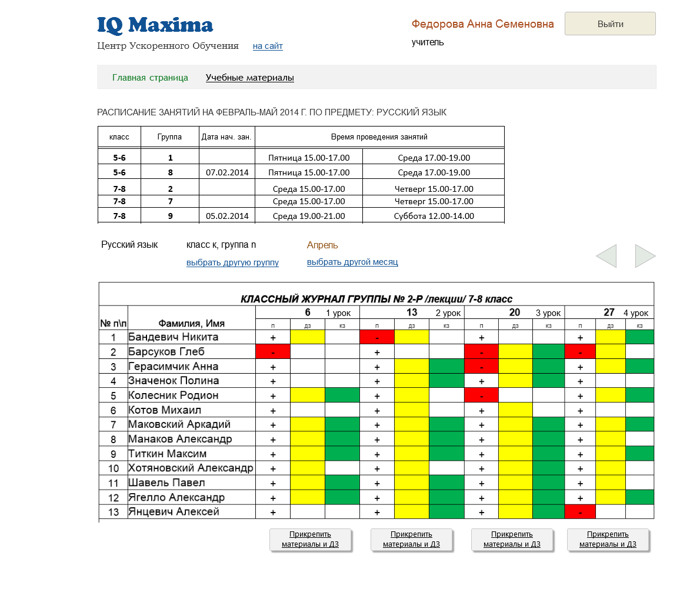Click the right arrow for next month

(645, 256)
